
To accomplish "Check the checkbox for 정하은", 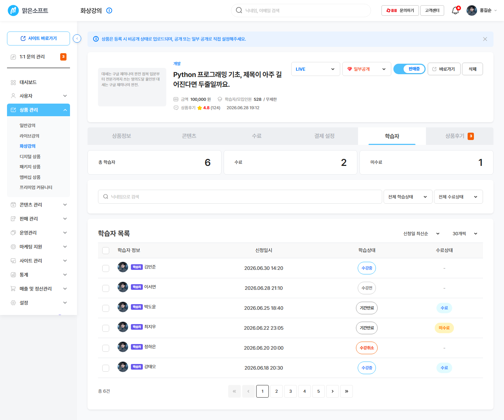I will 106,348.
